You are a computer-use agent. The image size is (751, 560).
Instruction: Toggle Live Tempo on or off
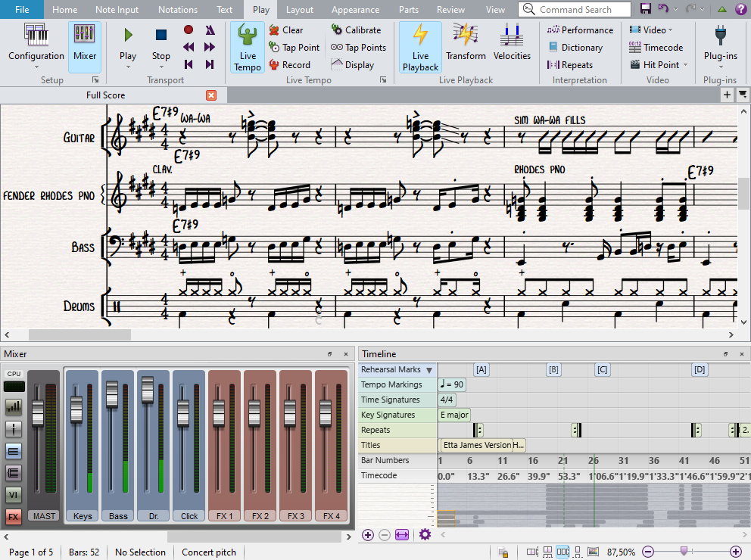248,47
